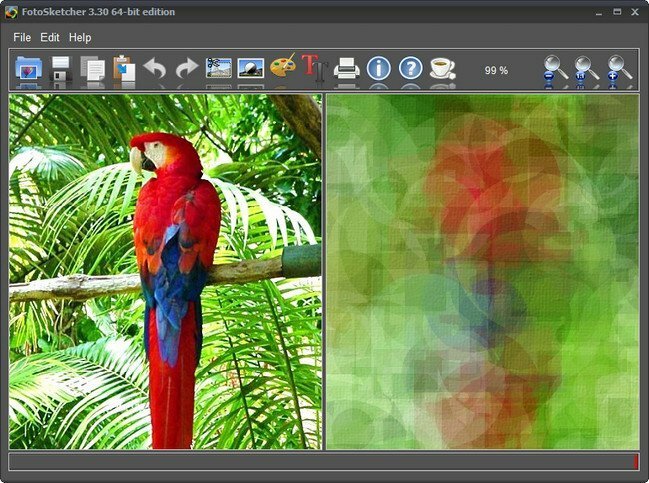
Task: Start painting with the palette icon
Action: click(x=283, y=69)
